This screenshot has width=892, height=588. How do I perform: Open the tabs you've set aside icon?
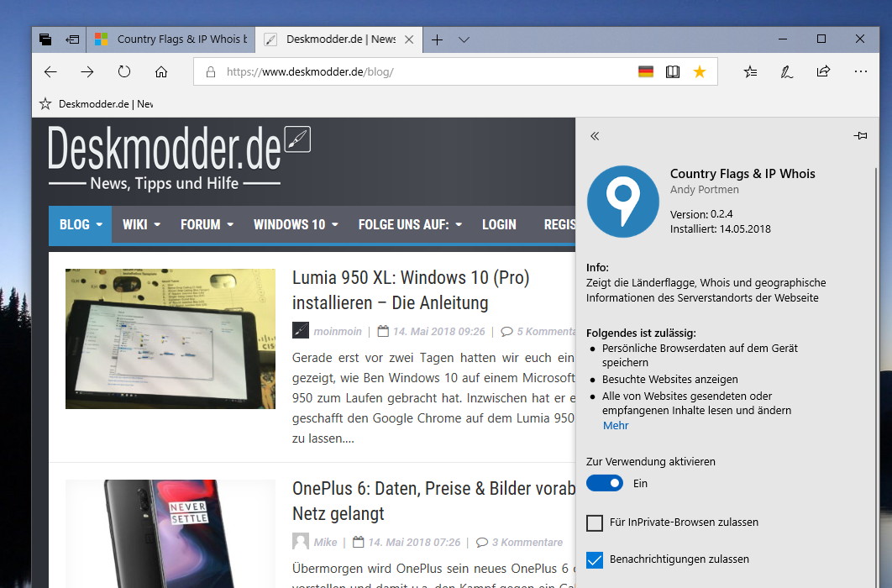click(45, 39)
